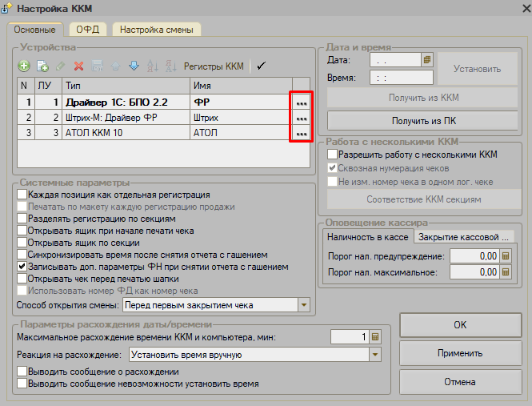This screenshot has height=406, width=532.
Task: Check Разрешить работу с несколькими ККМ
Action: [x=333, y=155]
